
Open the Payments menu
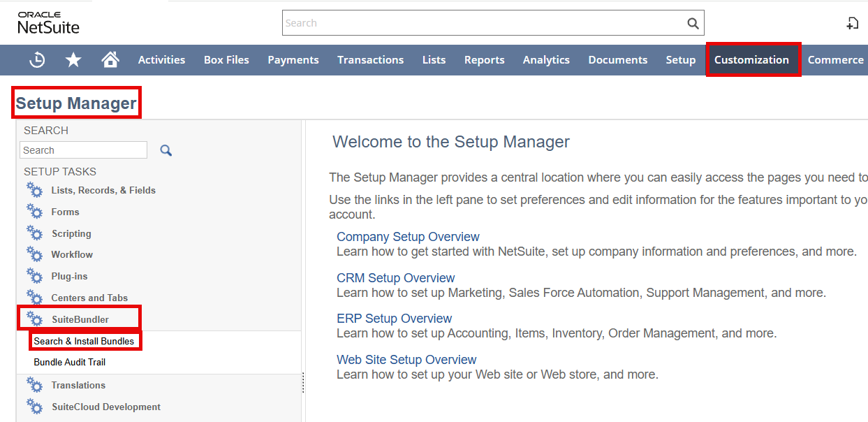pos(293,60)
